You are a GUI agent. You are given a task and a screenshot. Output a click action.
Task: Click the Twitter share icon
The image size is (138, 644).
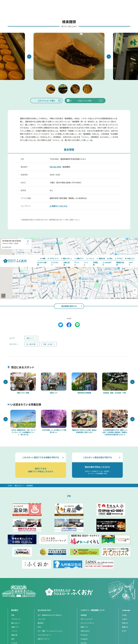coord(61,325)
